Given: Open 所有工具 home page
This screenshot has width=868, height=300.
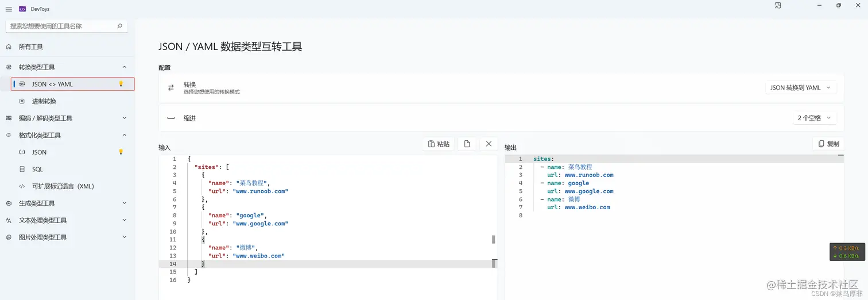Looking at the screenshot, I should coord(68,47).
